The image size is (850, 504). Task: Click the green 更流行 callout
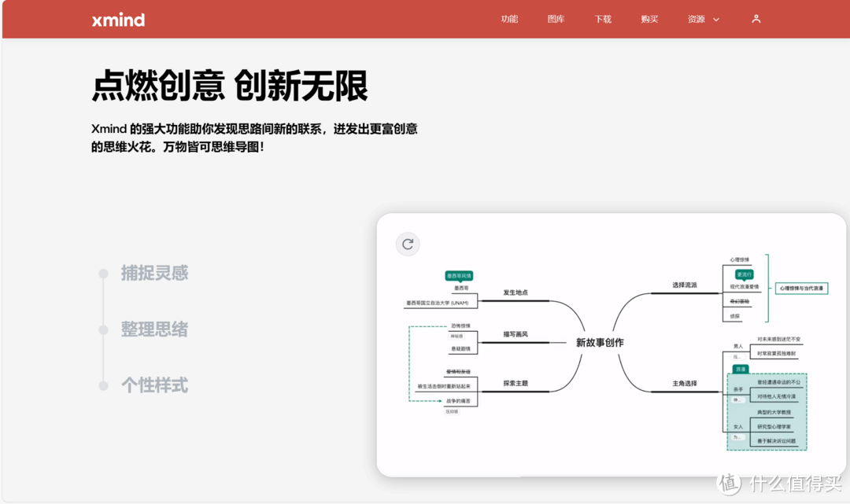(x=745, y=275)
